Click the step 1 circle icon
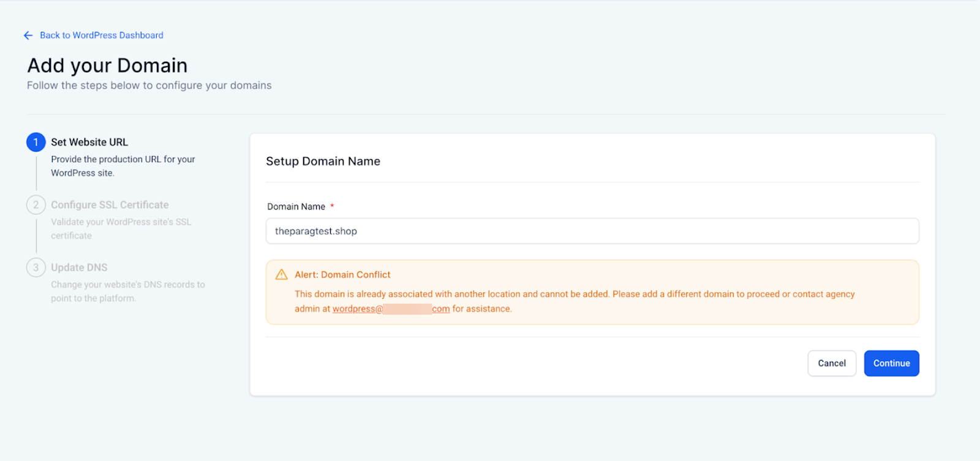 (x=36, y=142)
